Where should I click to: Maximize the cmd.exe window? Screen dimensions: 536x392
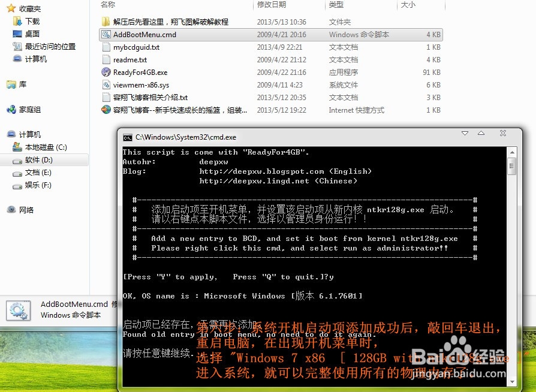point(481,133)
